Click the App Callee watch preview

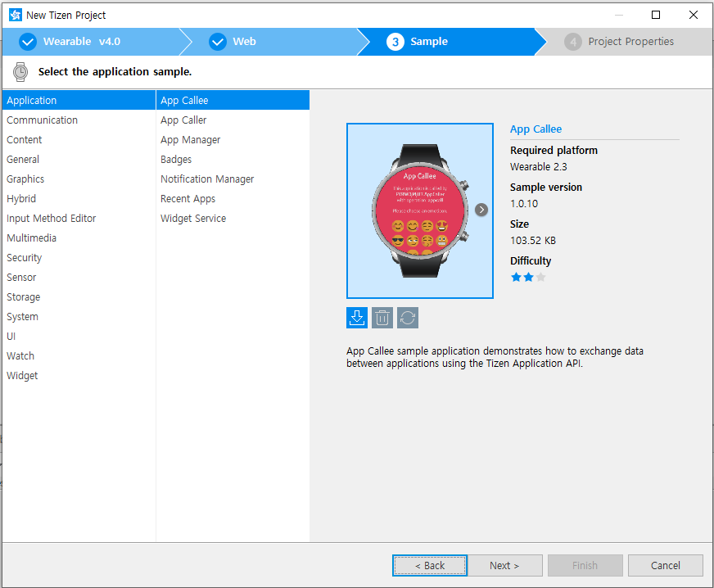coord(420,211)
